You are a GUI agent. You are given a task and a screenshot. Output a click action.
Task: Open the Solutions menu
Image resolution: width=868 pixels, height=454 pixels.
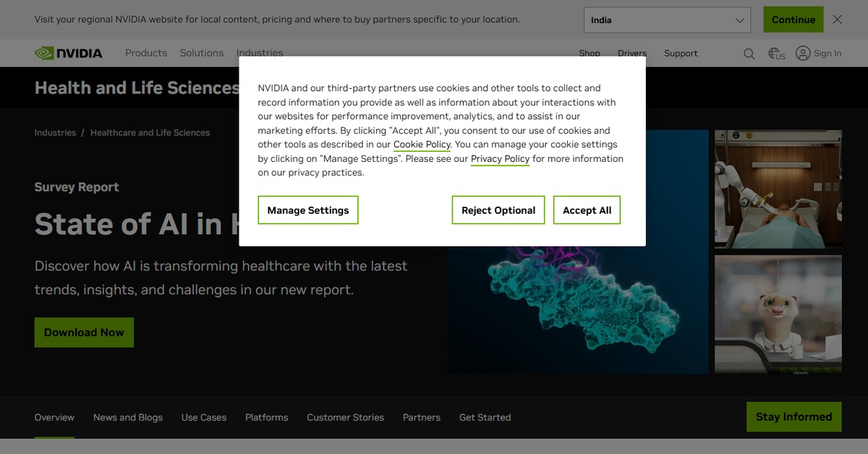[202, 53]
